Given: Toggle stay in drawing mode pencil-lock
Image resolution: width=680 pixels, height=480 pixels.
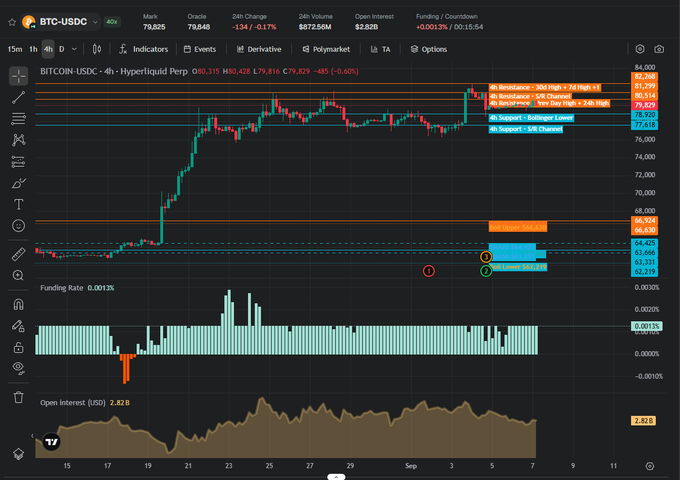Looking at the screenshot, I should (x=18, y=326).
